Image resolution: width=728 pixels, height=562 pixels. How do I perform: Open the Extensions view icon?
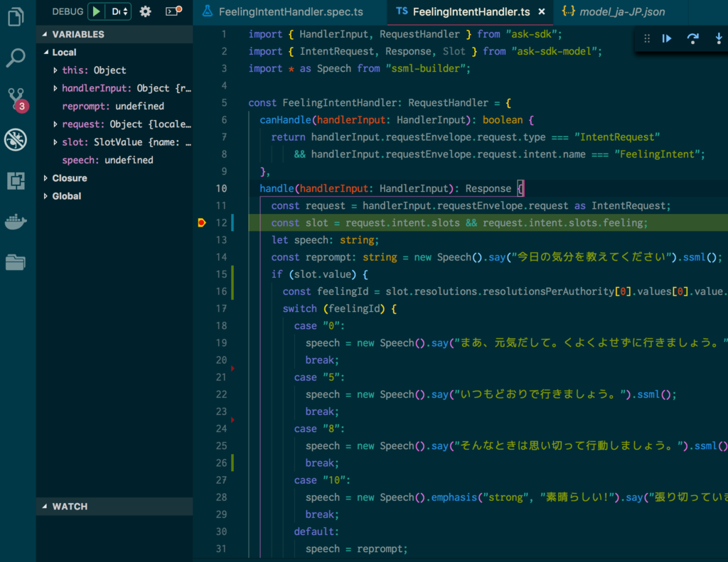tap(16, 180)
